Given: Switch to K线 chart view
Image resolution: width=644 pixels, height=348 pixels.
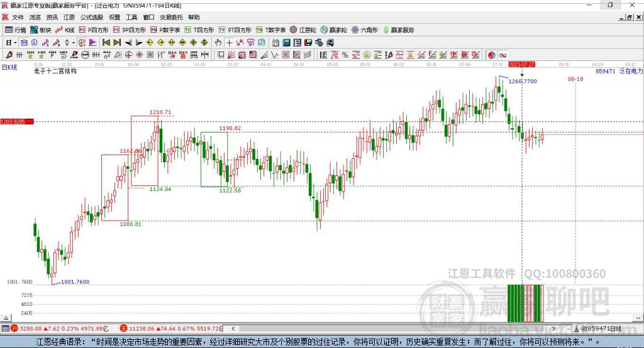Looking at the screenshot, I should tap(65, 30).
